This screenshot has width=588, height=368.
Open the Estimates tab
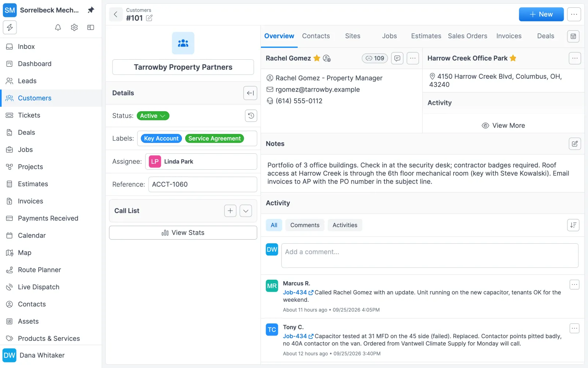[426, 36]
